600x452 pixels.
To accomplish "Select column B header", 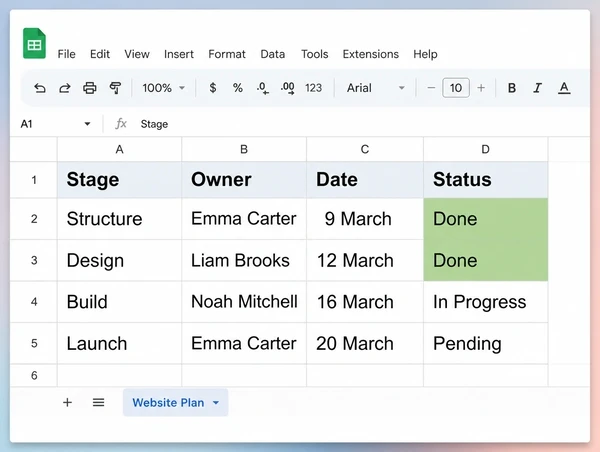I will [244, 149].
